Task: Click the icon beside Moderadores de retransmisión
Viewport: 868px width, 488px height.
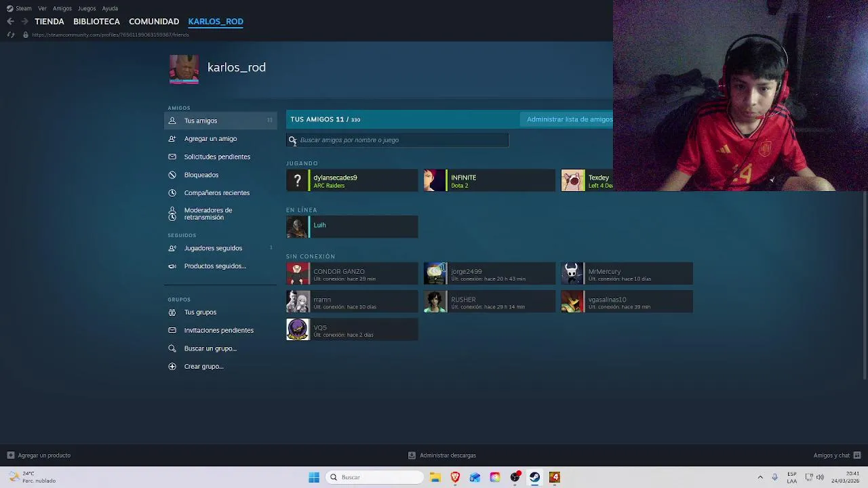Action: click(172, 213)
